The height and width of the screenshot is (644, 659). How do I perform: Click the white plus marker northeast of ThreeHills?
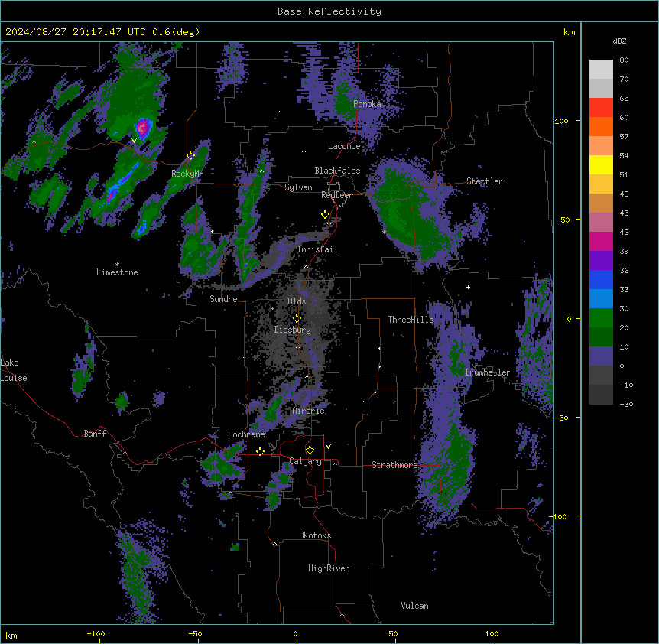tap(468, 287)
